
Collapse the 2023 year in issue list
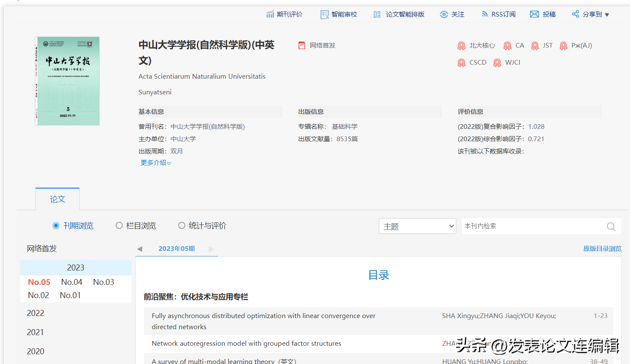pos(76,267)
